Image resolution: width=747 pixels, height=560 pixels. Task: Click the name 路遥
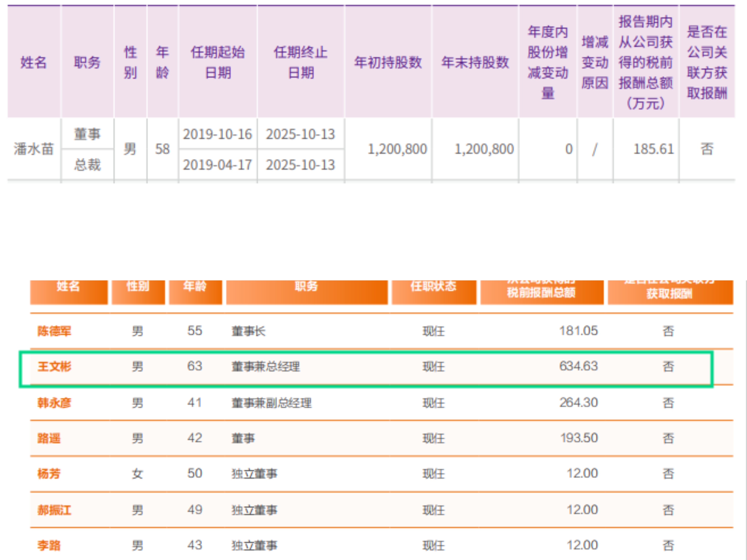pos(49,438)
